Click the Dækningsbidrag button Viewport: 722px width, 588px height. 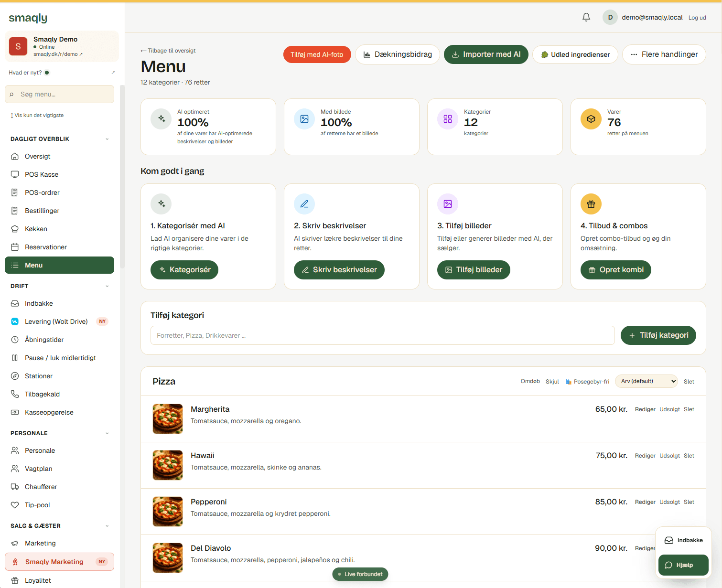tap(398, 54)
